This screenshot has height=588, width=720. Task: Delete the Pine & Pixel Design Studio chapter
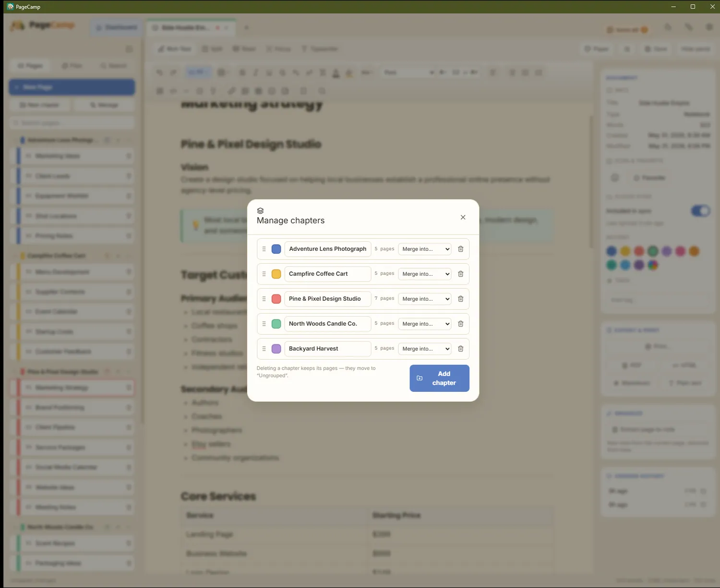460,299
